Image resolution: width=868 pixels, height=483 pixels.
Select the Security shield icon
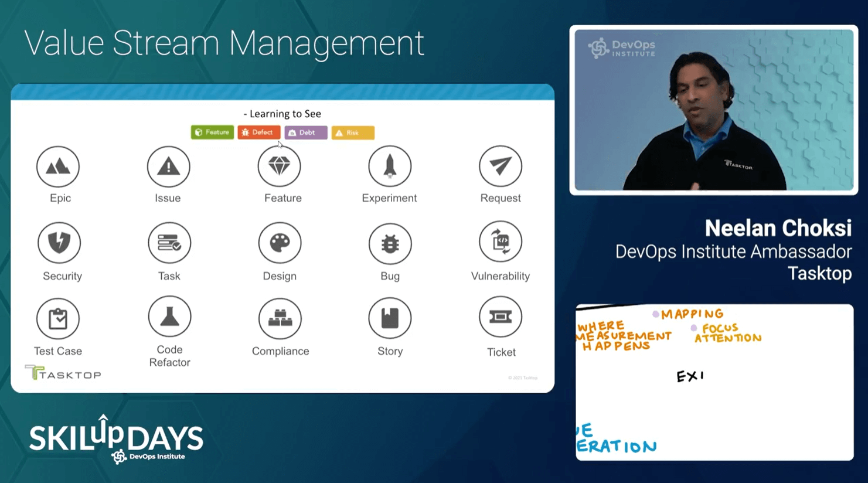pos(59,243)
